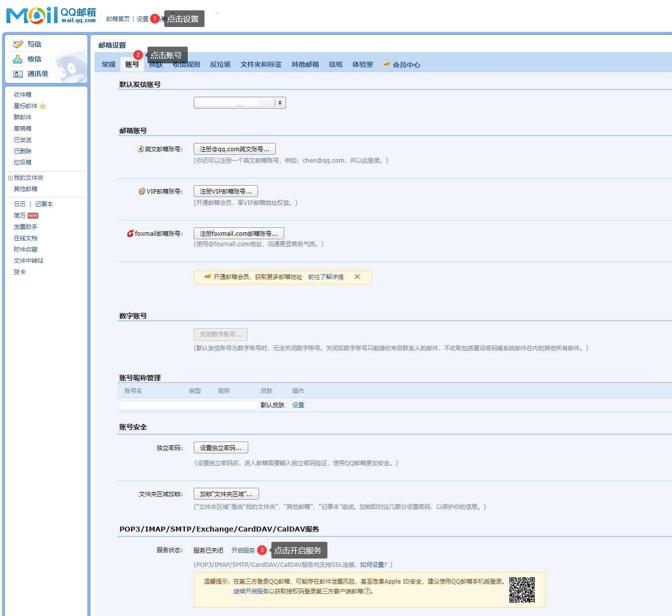Click the QR code image
Screen dimensions: 672x616
(522, 589)
